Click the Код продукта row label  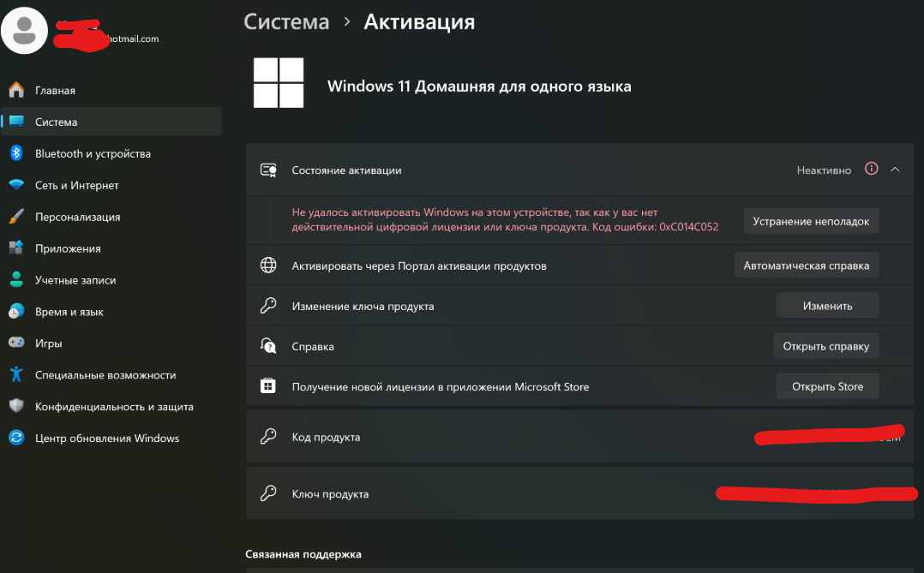pos(326,437)
